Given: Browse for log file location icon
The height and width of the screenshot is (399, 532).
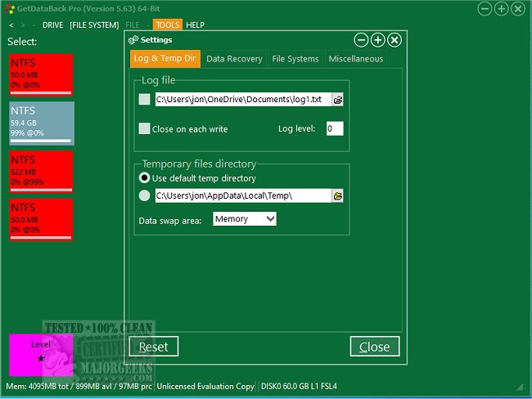Looking at the screenshot, I should point(337,100).
